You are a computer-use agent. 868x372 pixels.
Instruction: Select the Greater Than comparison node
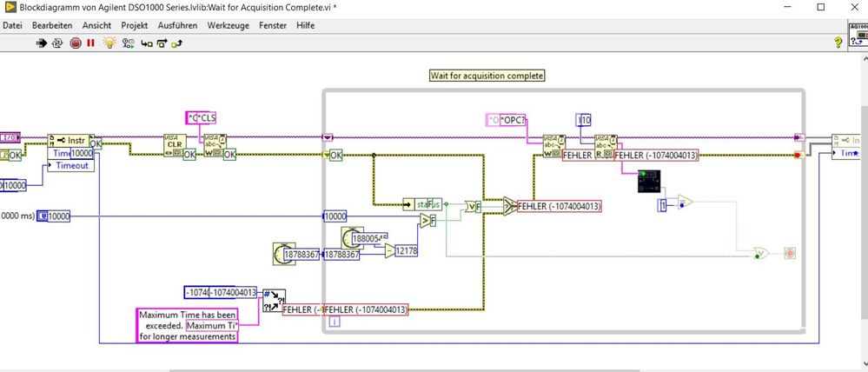pyautogui.click(x=427, y=222)
